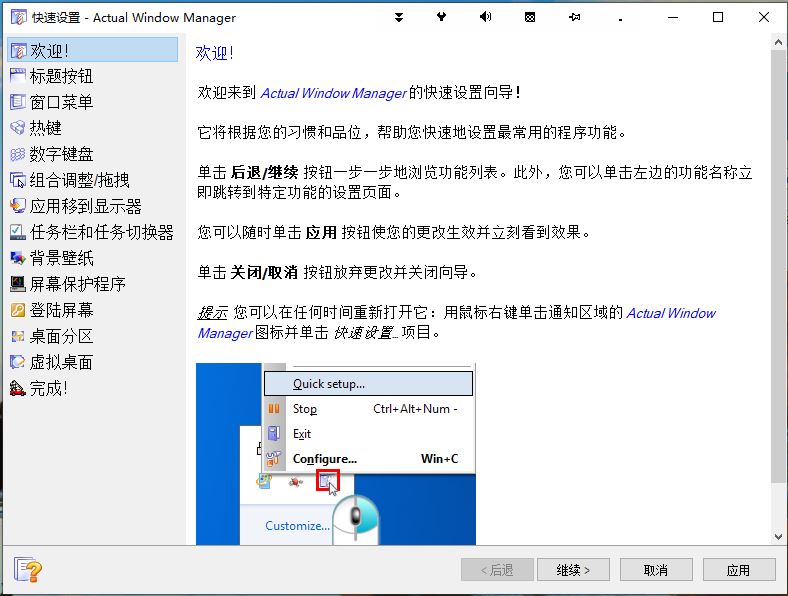The height and width of the screenshot is (596, 788).
Task: Open the 桌面分区 page
Action: click(x=61, y=336)
